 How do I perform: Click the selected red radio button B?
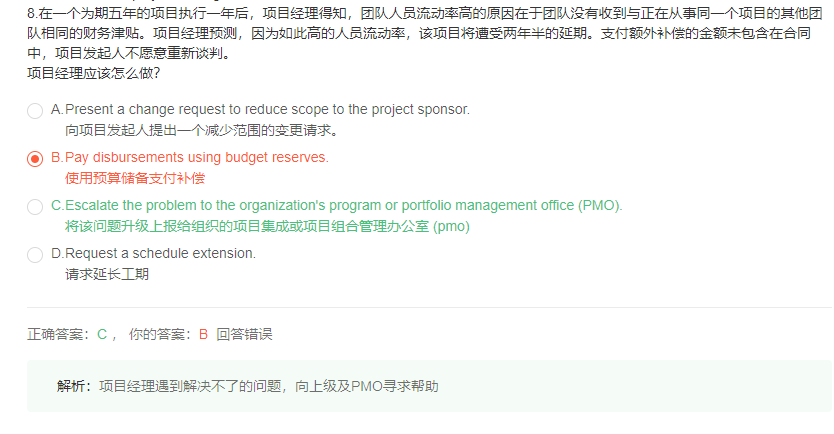pyautogui.click(x=35, y=158)
